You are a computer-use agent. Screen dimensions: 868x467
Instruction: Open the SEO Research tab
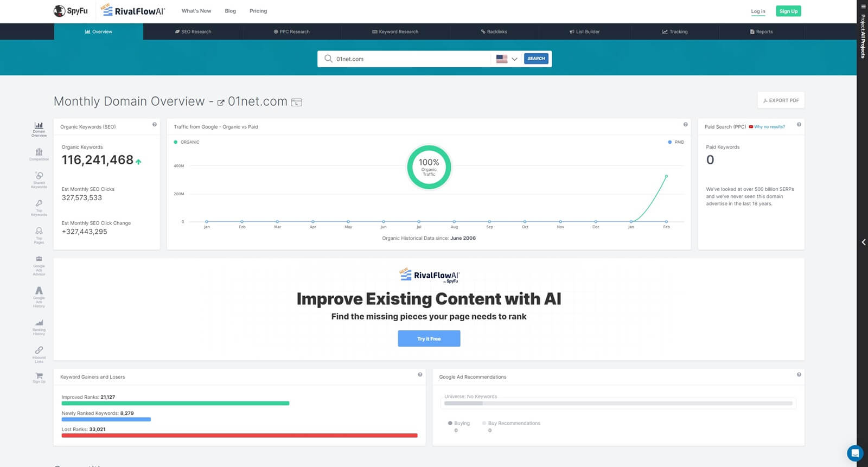tap(193, 31)
